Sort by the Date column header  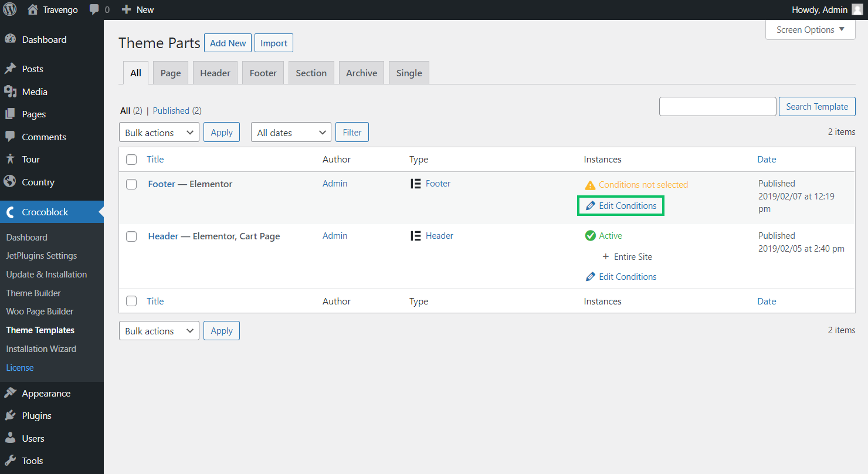(x=767, y=160)
